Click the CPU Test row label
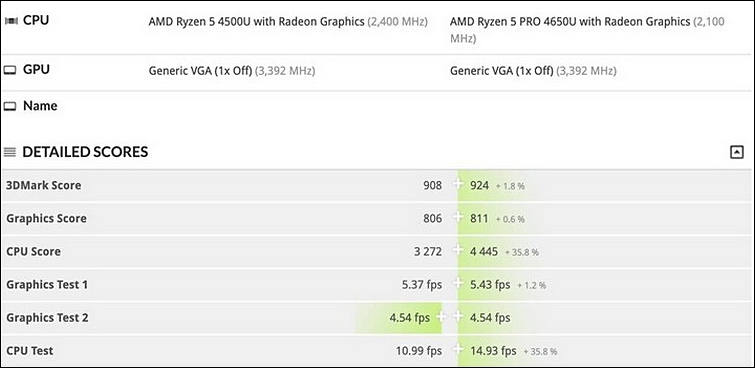This screenshot has height=368, width=755. click(30, 351)
